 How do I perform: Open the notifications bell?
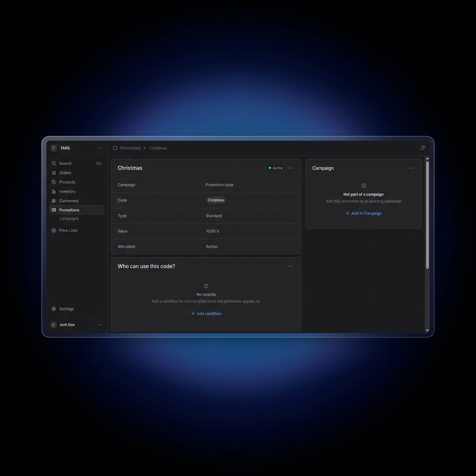click(423, 147)
